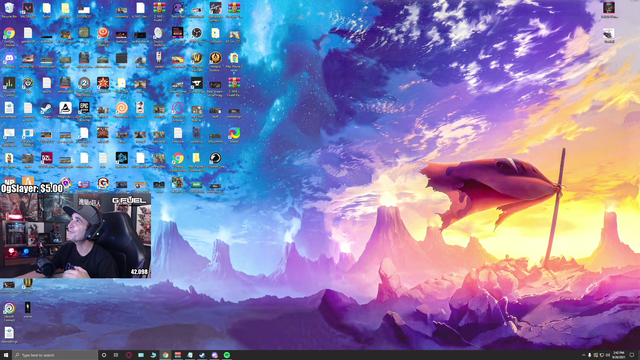Viewport: 640px width, 360px height.
Task: Switch to Spotify on the taskbar
Action: click(x=227, y=355)
